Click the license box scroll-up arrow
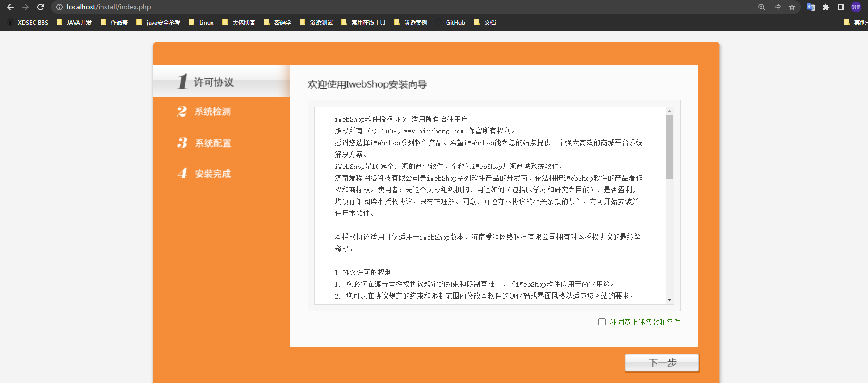The height and width of the screenshot is (383, 868). click(x=669, y=111)
